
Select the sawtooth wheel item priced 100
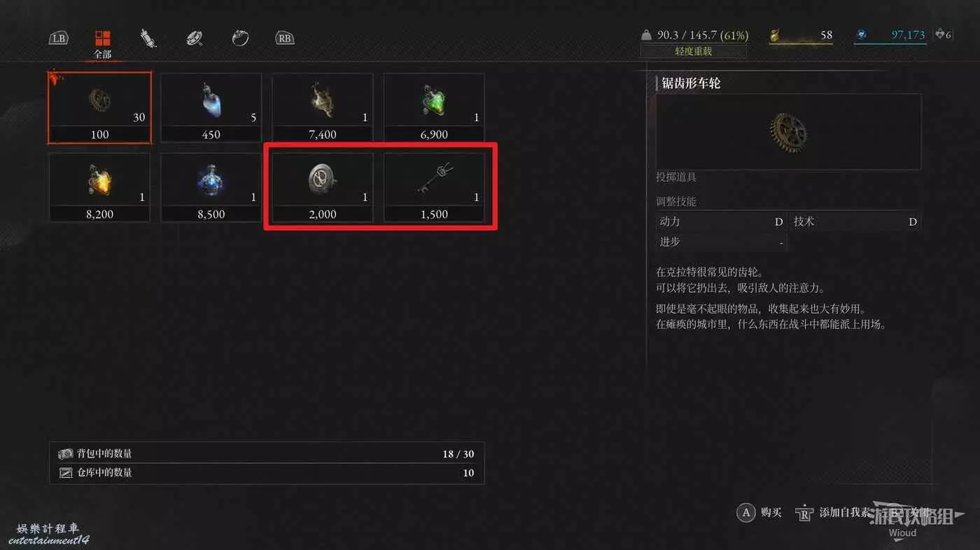click(99, 108)
